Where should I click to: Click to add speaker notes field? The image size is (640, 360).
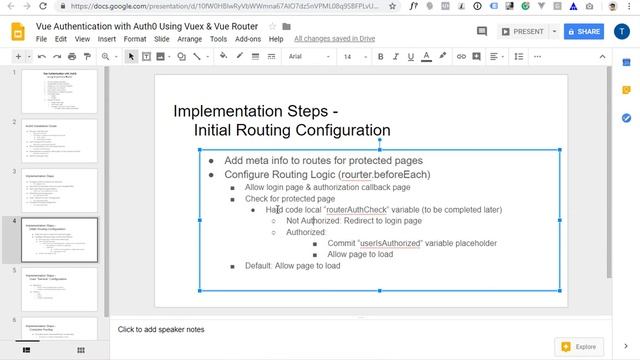tap(361, 329)
